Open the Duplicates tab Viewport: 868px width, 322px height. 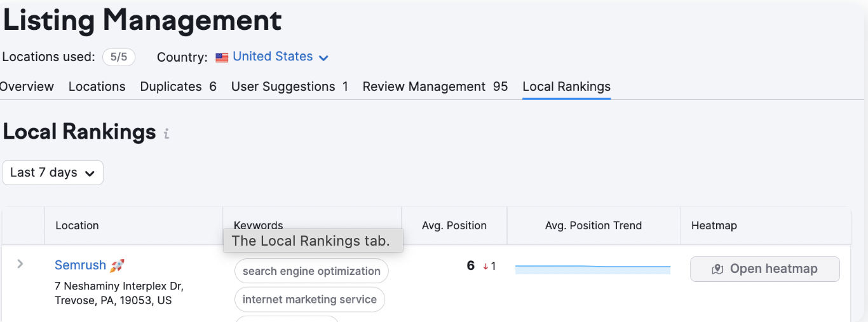coord(179,87)
